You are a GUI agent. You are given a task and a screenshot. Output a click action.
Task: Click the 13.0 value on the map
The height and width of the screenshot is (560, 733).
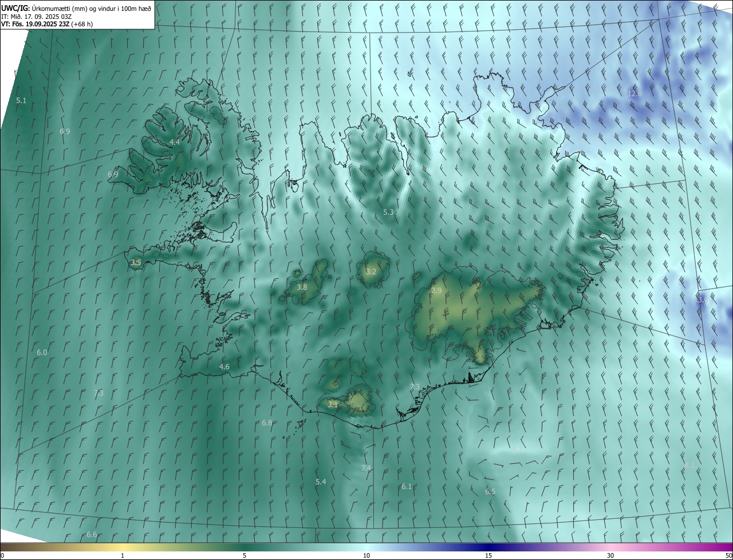point(701,299)
